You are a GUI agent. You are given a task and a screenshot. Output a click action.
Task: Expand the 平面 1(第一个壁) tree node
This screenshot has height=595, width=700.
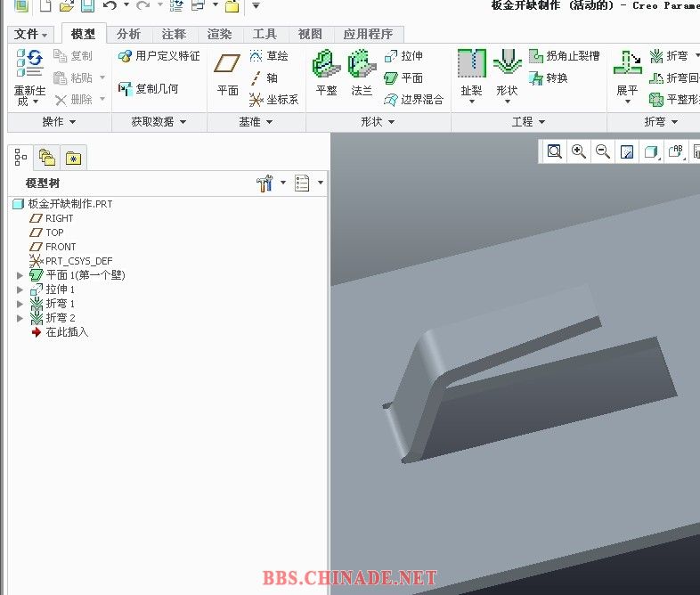tap(20, 275)
